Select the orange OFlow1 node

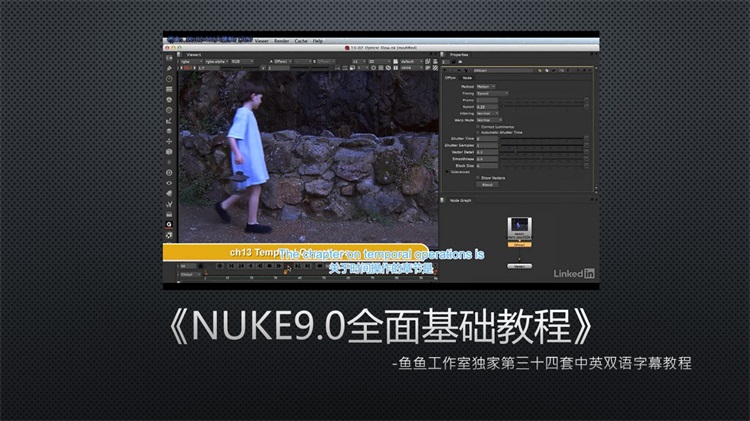[519, 244]
